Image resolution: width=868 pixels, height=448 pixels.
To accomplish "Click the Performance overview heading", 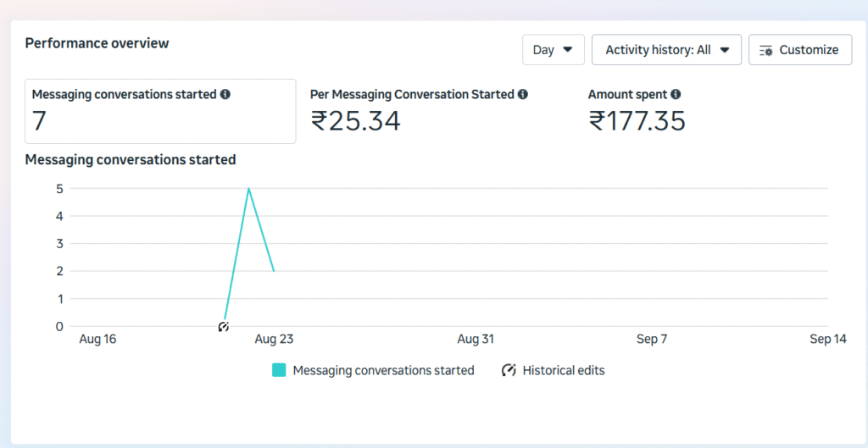I will click(x=97, y=43).
